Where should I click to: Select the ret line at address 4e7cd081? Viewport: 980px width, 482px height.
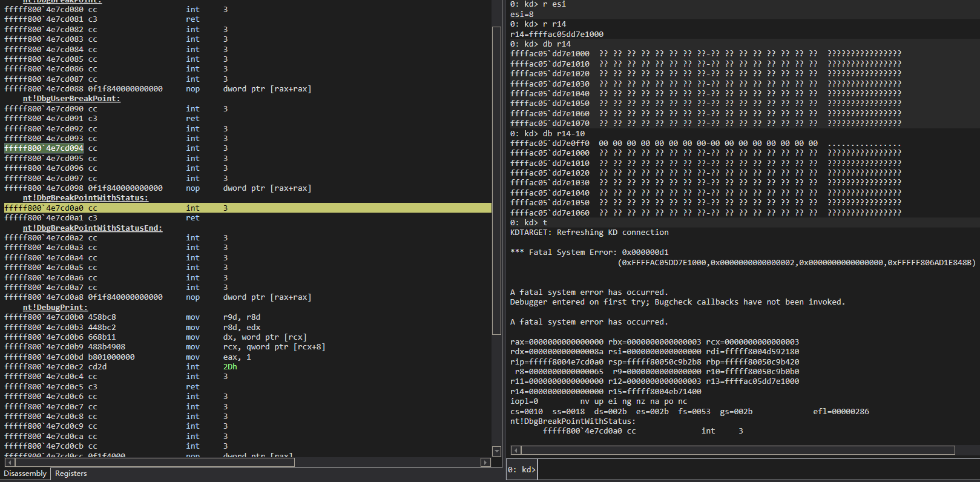coord(248,19)
